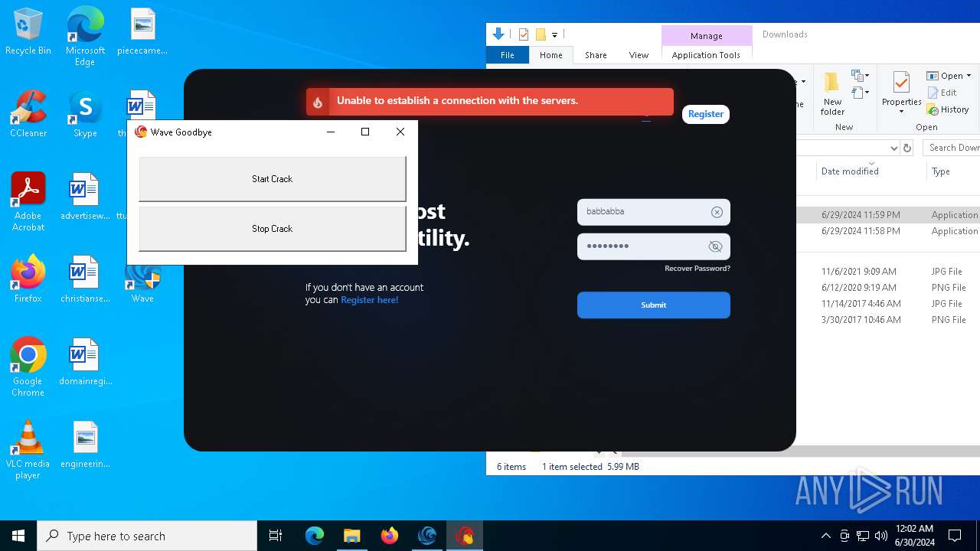Click the Downloads blue arrow icon
This screenshot has height=551, width=980.
pos(498,34)
